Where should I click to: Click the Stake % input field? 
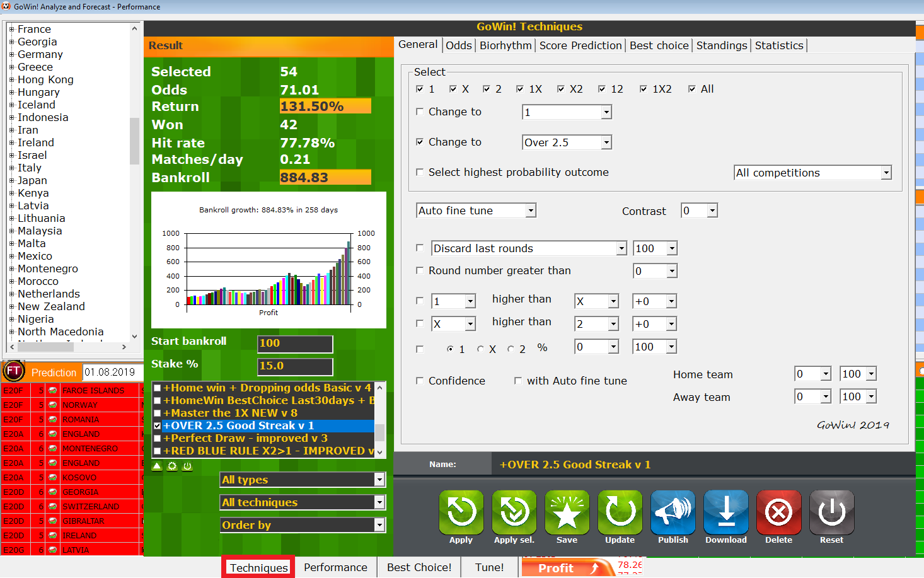click(295, 366)
